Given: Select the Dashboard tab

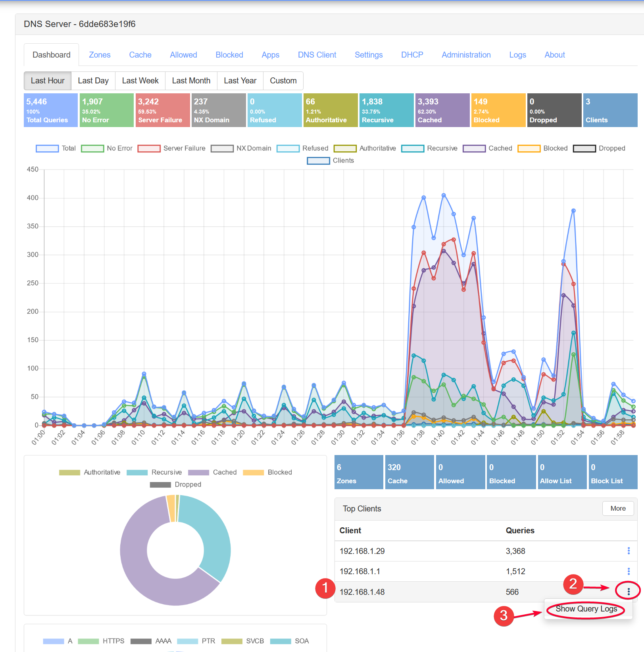Looking at the screenshot, I should [52, 55].
